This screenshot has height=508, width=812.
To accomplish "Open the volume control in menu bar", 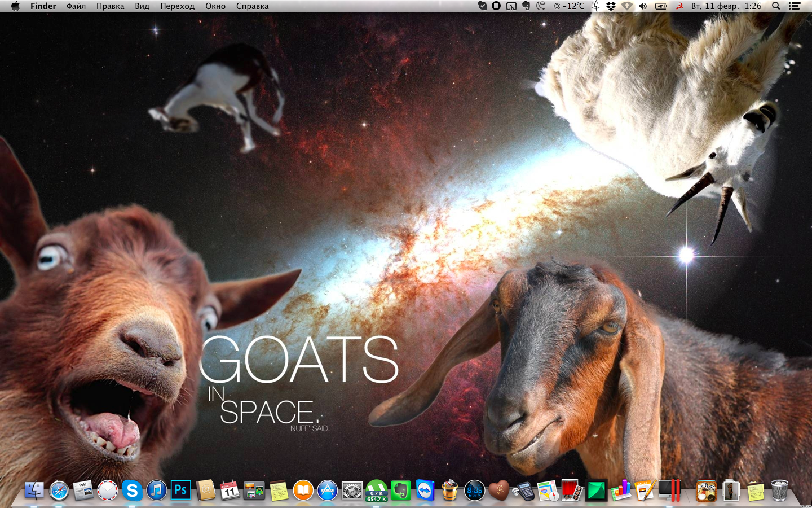I will coord(643,6).
